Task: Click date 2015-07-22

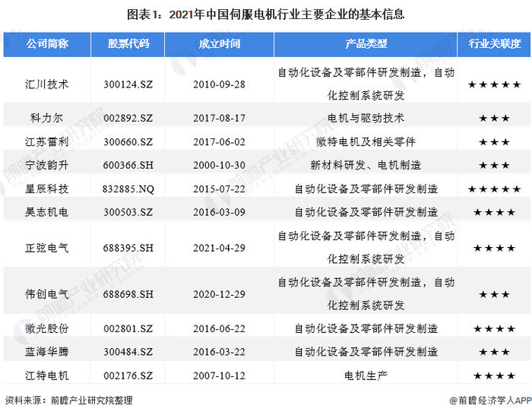Action: tap(219, 188)
